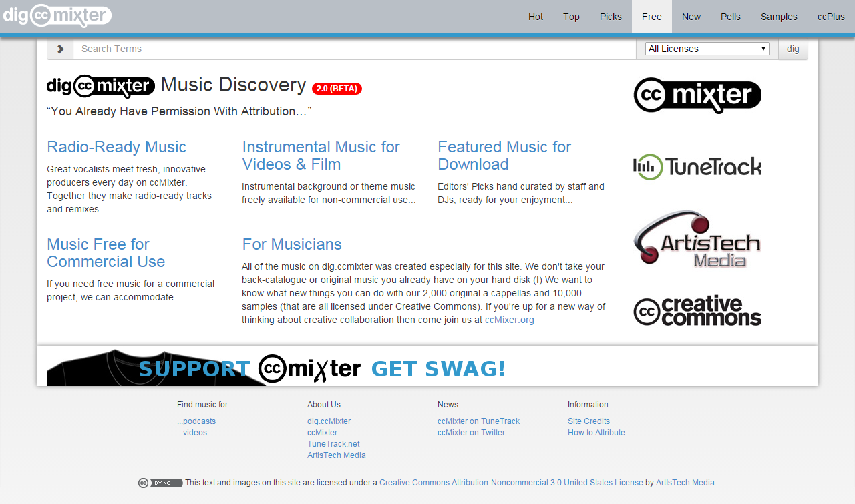Open Instrumental Music for Videos & Film
This screenshot has height=504, width=855.
click(x=321, y=156)
